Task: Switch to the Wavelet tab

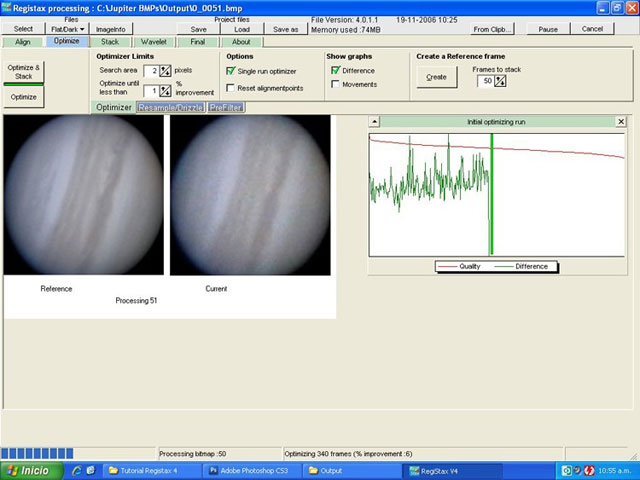Action: [x=154, y=42]
